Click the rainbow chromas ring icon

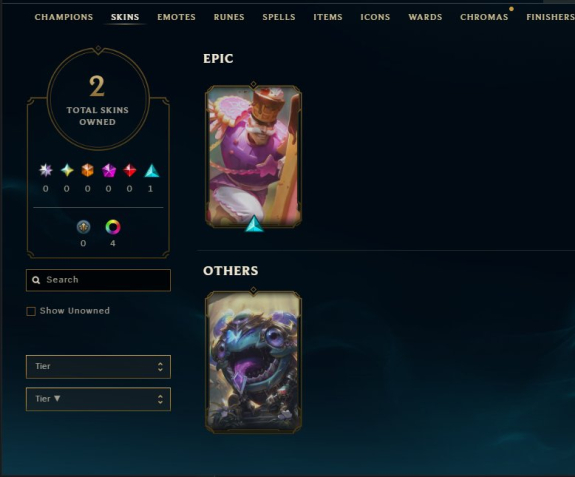[113, 227]
